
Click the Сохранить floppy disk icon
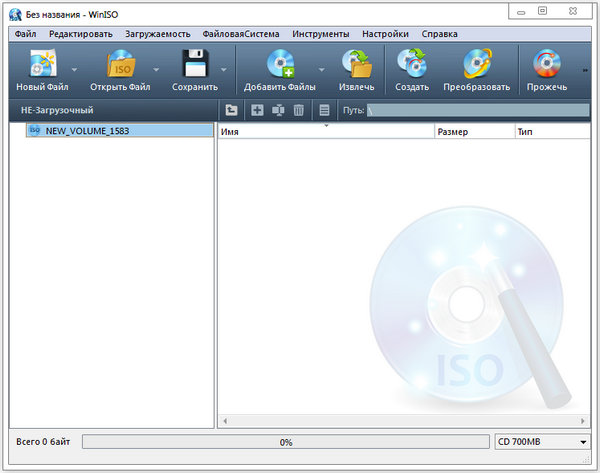[194, 64]
